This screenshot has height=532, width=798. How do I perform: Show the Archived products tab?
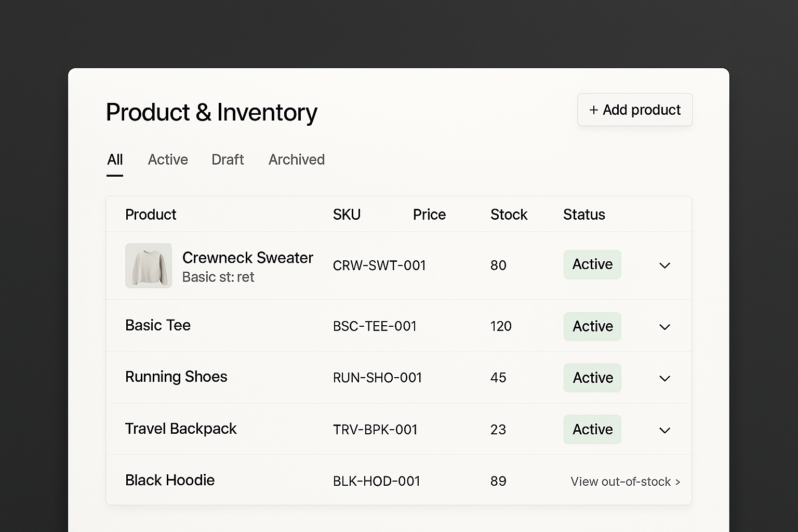(296, 160)
